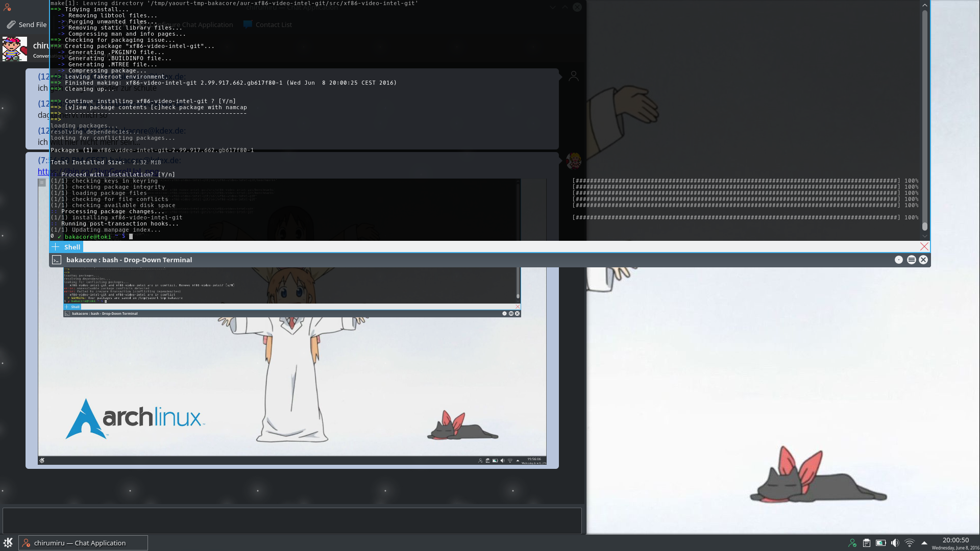980x551 pixels.
Task: Toggle keep-open pin in the Yakuake title bar
Action: pyautogui.click(x=899, y=260)
